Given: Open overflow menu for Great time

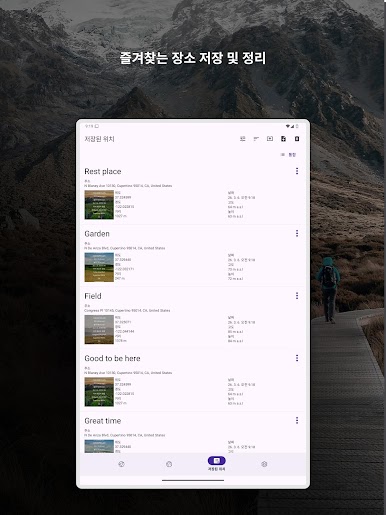Looking at the screenshot, I should click(x=297, y=420).
